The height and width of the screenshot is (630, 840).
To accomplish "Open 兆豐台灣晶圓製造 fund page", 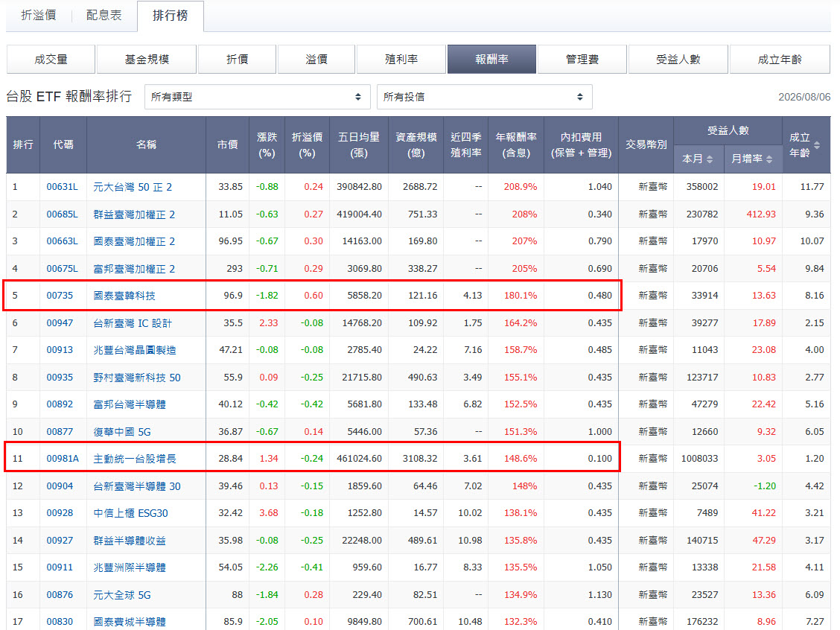I will point(135,350).
